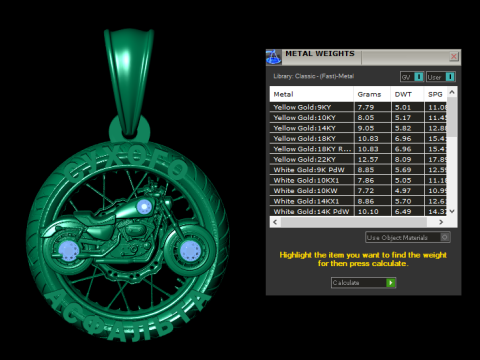This screenshot has width=480, height=360.
Task: Click the Metal Weights title bar
Action: 363,57
